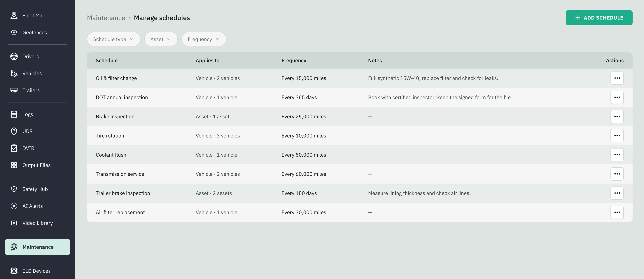Viewport: 644px width, 279px height.
Task: Follow the Maintenance breadcrumb link
Action: coord(106,18)
